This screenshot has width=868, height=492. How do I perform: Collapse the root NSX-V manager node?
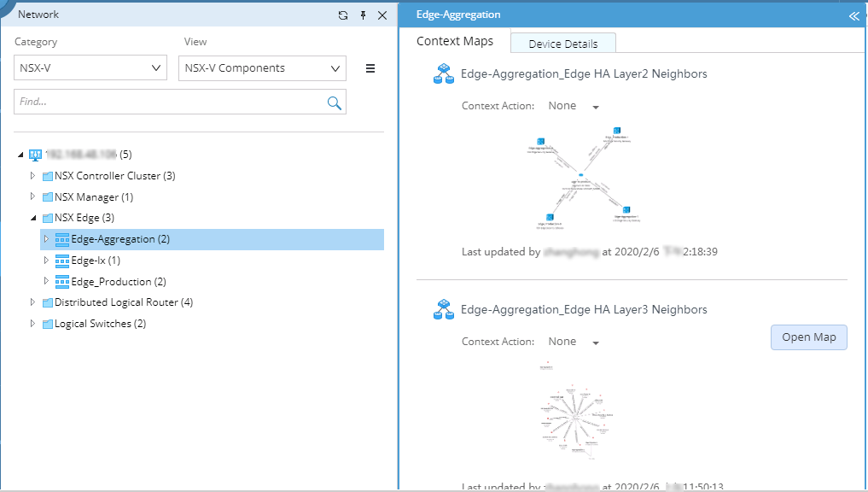[20, 155]
